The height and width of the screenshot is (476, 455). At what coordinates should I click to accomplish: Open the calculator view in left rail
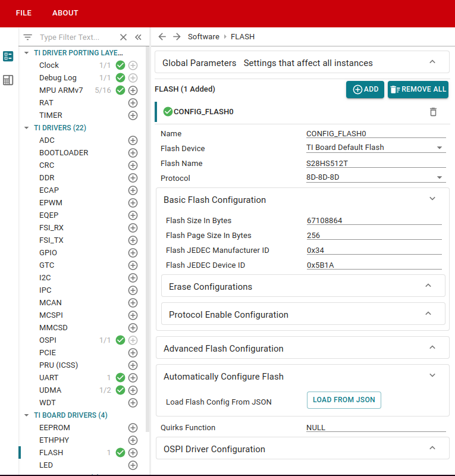[8, 80]
